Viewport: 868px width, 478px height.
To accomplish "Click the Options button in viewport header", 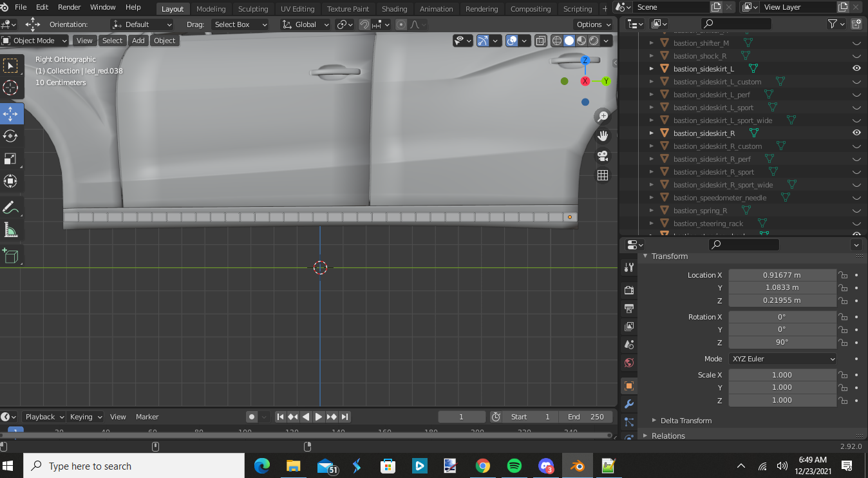I will click(x=593, y=24).
